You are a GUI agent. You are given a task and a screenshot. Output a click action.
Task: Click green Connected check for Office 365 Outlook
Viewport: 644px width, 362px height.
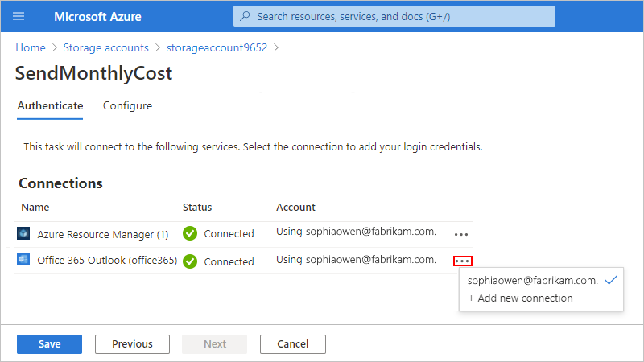coord(190,261)
